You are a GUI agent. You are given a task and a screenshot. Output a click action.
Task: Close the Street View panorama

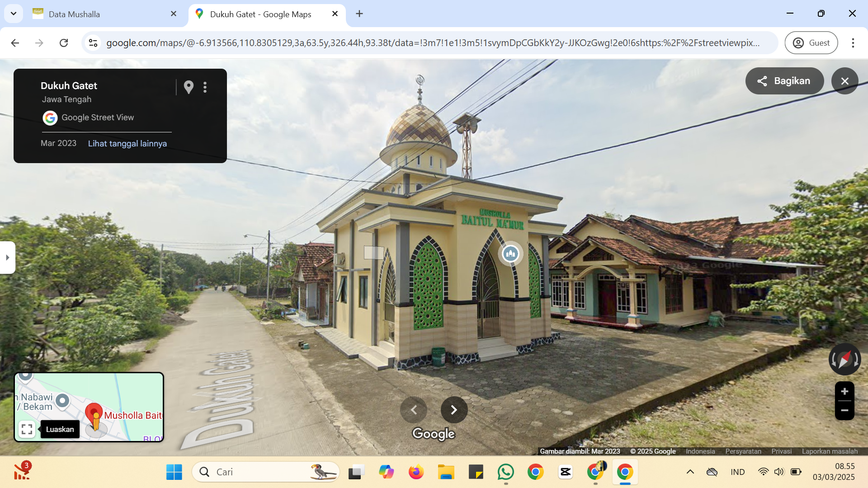coord(844,81)
